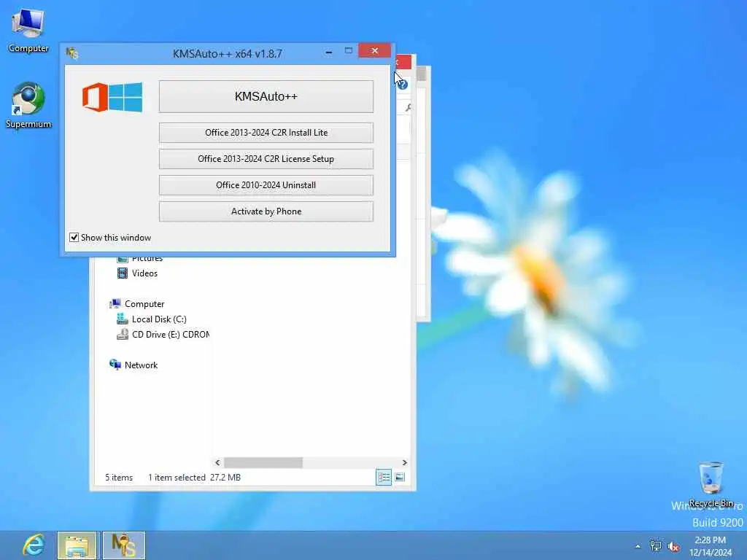Select Computer in Explorer navigation pane

[144, 304]
